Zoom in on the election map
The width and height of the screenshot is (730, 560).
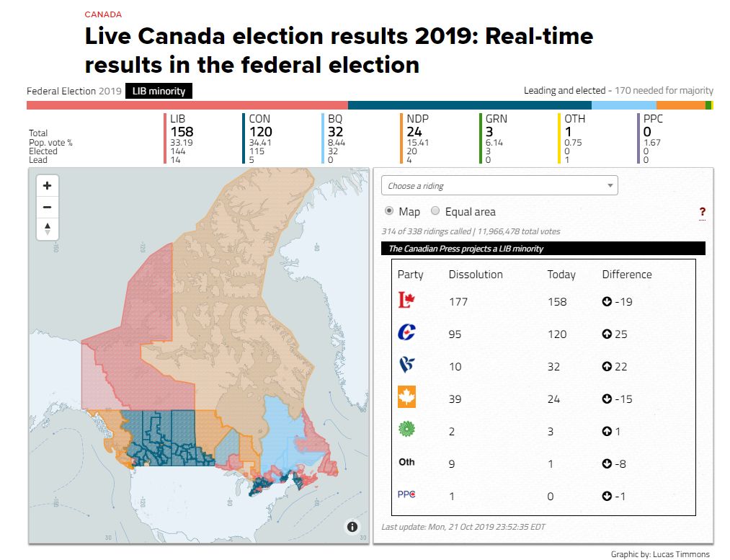pyautogui.click(x=47, y=186)
